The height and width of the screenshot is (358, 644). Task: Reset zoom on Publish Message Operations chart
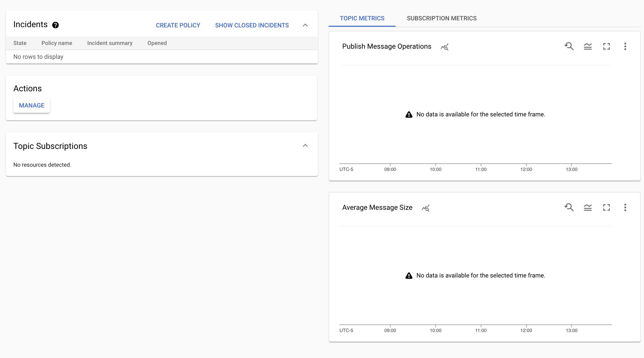coord(569,46)
